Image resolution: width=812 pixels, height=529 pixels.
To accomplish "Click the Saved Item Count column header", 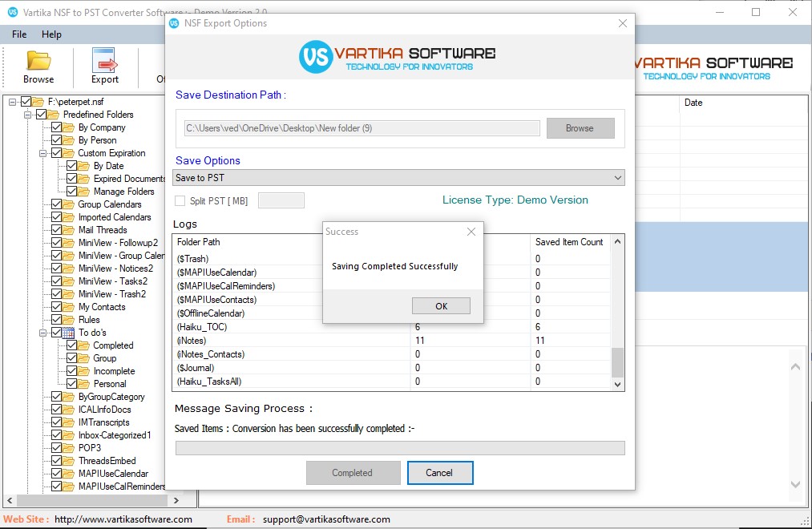I will [x=569, y=242].
